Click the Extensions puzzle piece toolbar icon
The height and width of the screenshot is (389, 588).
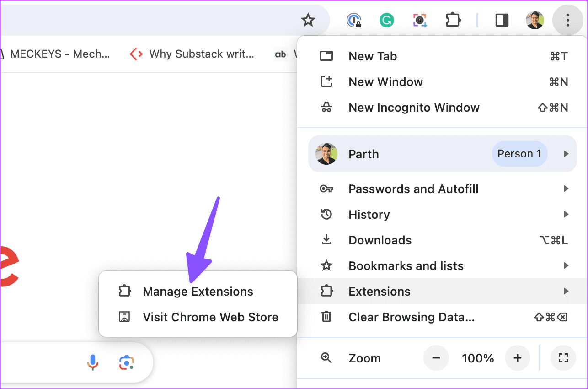pyautogui.click(x=453, y=20)
